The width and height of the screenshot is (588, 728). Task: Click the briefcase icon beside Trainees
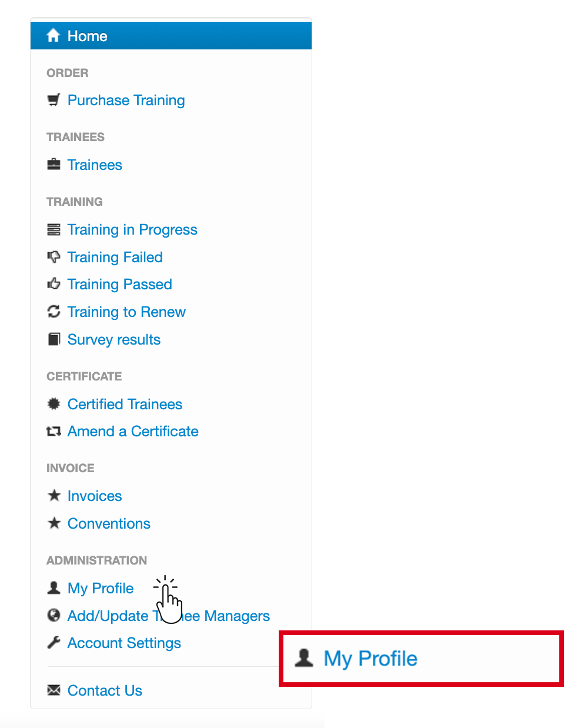coord(54,165)
